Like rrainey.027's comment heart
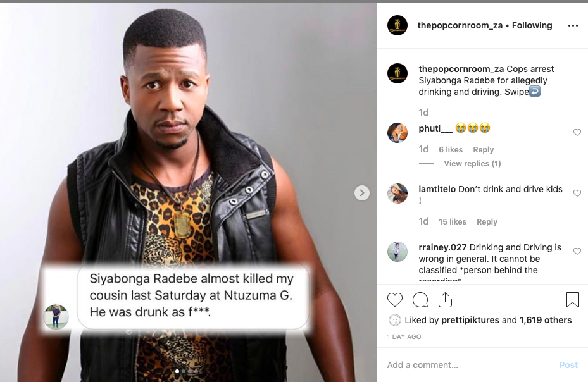 577,252
